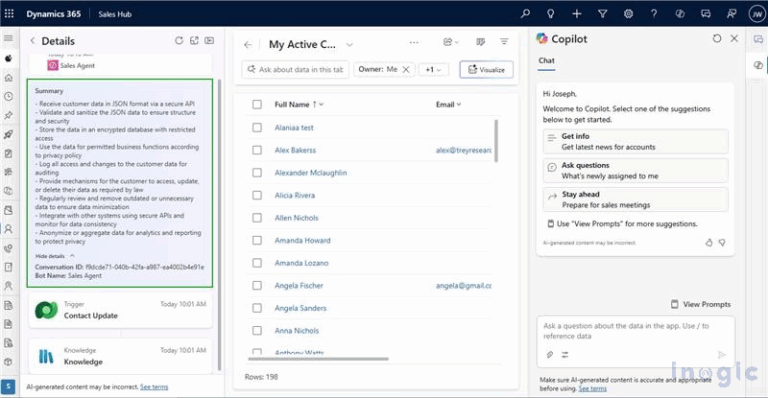Screen dimensions: 768x398
Task: Click the Ask about data input field
Action: tap(295, 70)
